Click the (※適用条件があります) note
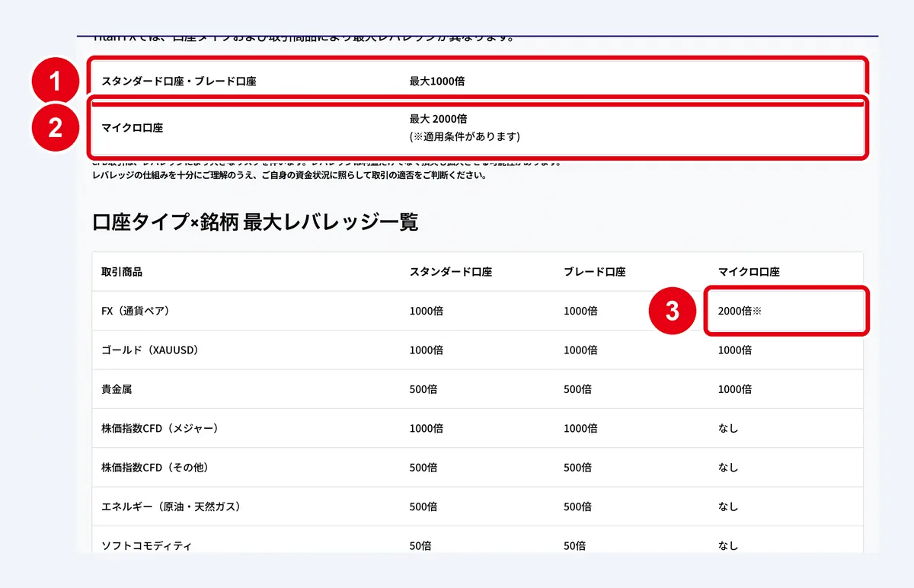The height and width of the screenshot is (588, 914). (465, 137)
